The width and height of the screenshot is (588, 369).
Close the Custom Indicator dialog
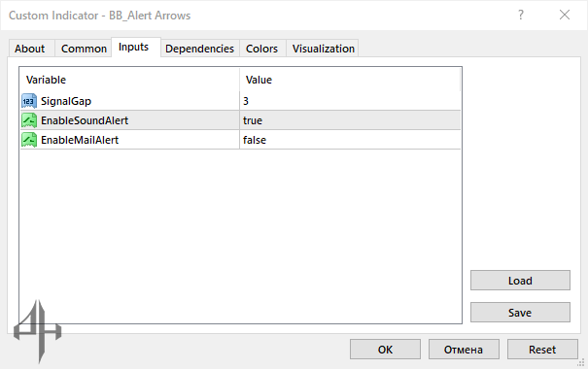point(565,15)
